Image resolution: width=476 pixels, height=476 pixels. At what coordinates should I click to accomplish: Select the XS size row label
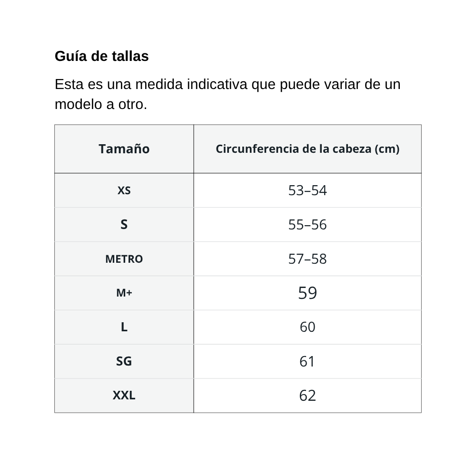pyautogui.click(x=124, y=190)
